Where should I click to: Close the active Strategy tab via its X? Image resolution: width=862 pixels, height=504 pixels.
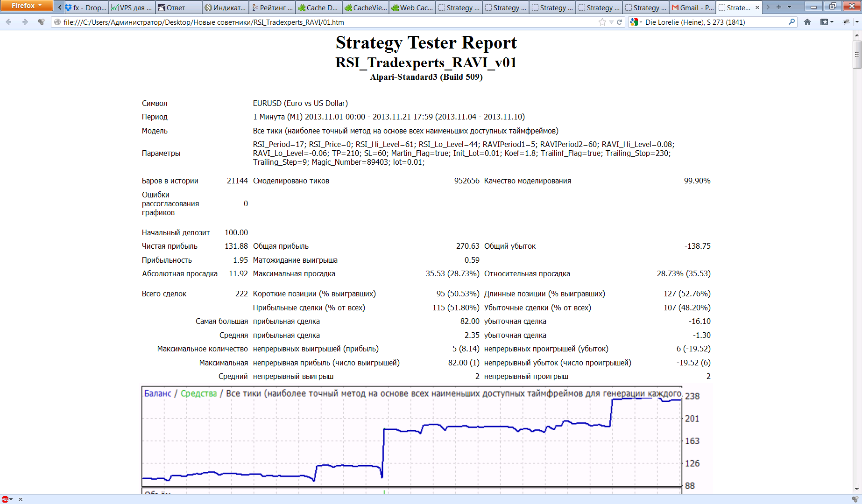(x=757, y=7)
